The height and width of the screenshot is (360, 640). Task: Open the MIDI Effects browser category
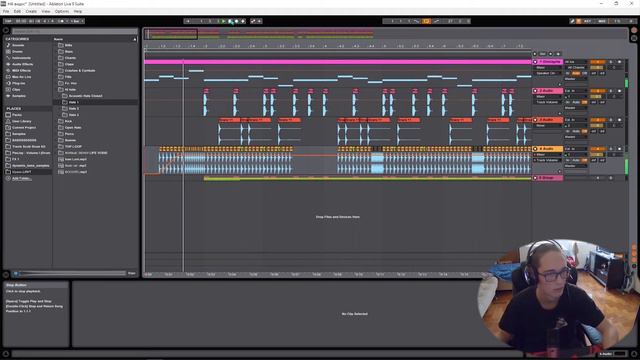click(22, 71)
